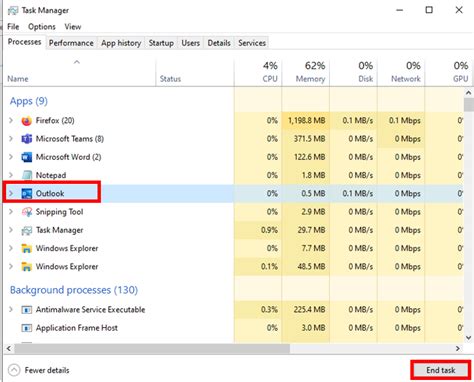Open the File menu
Screen dimensions: 474x382
tap(13, 27)
